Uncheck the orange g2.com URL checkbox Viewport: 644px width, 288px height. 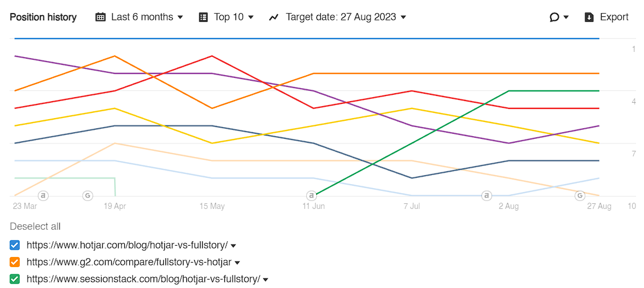click(15, 262)
